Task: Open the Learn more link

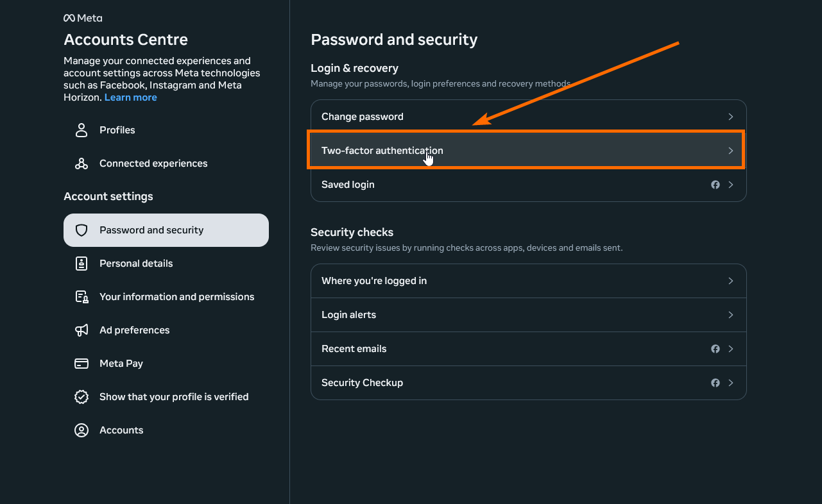Action: point(131,97)
